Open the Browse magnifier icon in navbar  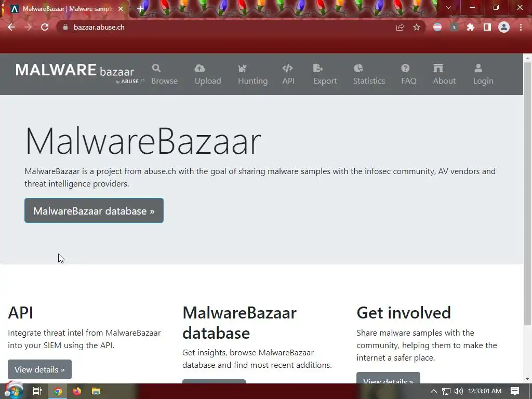156,68
